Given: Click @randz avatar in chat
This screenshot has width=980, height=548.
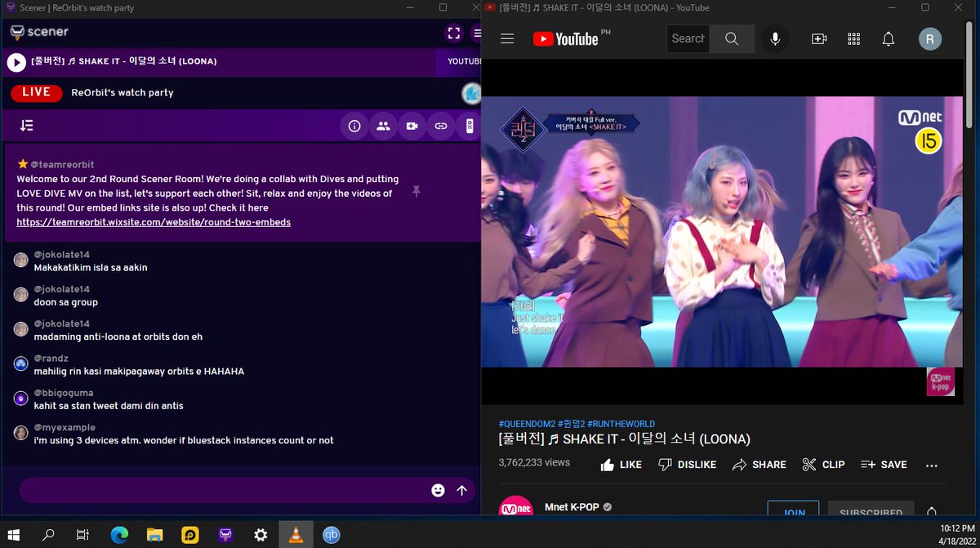Looking at the screenshot, I should (21, 363).
